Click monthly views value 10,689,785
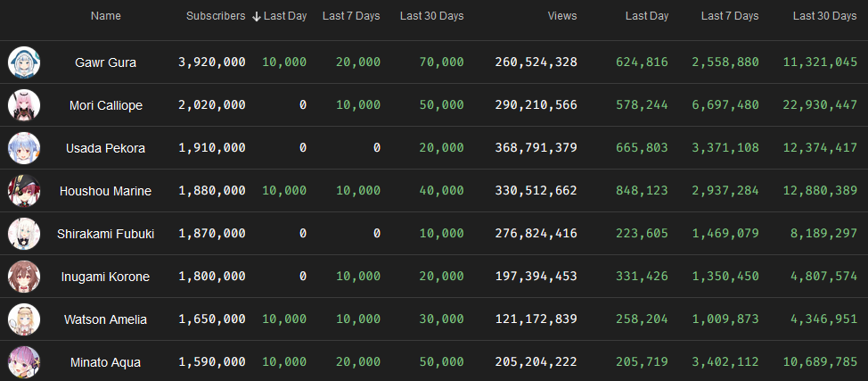The image size is (868, 381). click(x=820, y=362)
